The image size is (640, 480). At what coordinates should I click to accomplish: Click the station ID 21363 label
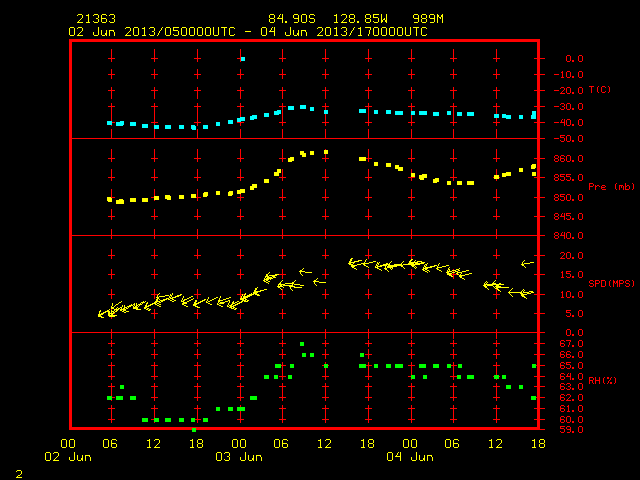click(x=96, y=19)
